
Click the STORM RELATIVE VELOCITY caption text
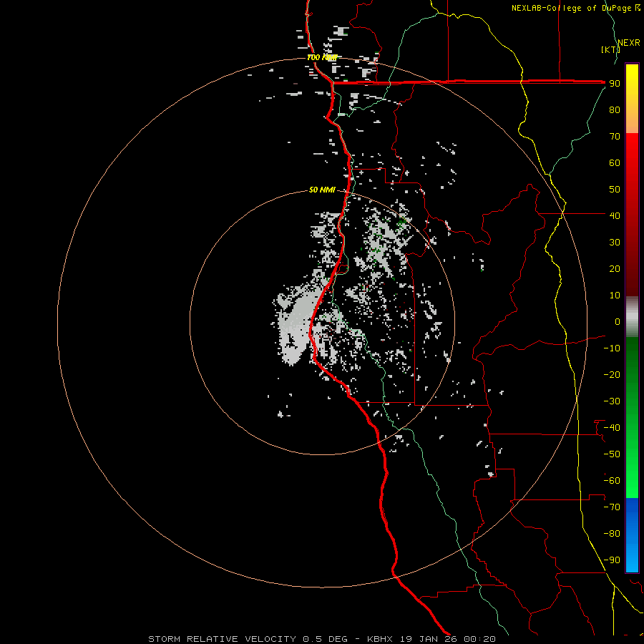pos(222,639)
